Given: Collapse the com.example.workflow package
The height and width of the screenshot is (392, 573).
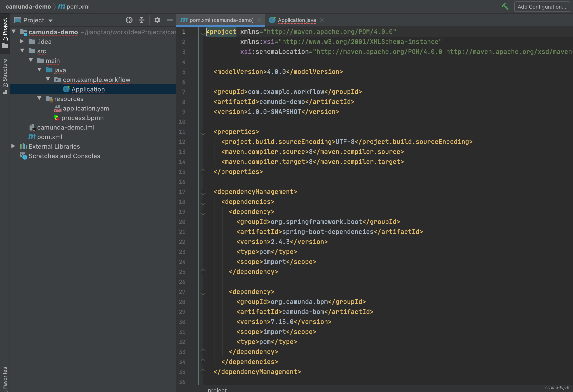Looking at the screenshot, I should pos(48,79).
